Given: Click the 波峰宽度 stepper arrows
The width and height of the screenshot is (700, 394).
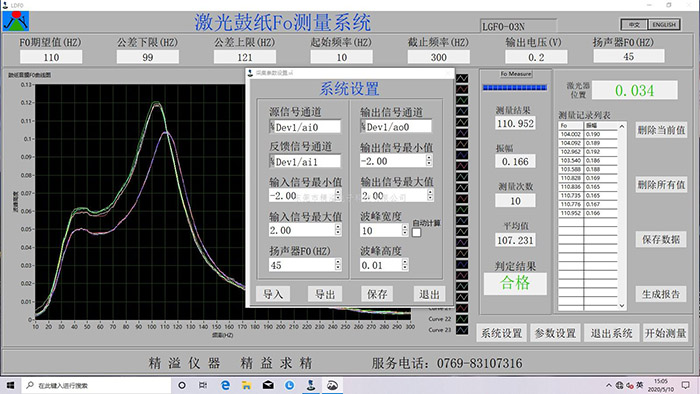Looking at the screenshot, I should (405, 230).
